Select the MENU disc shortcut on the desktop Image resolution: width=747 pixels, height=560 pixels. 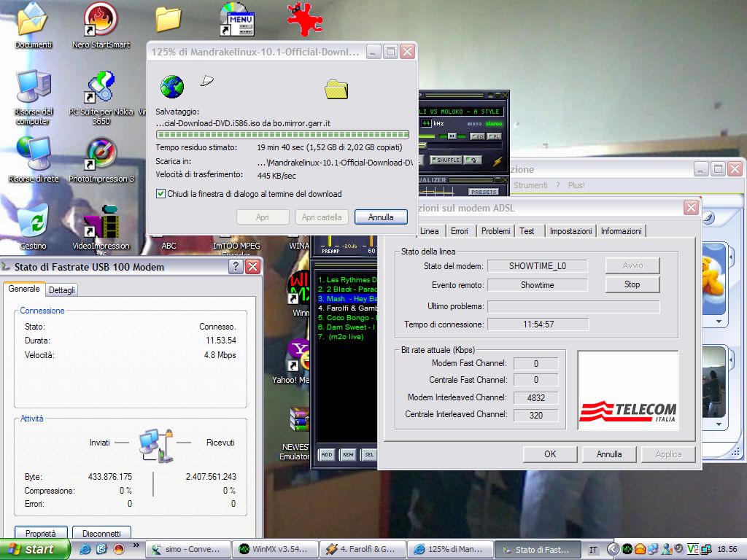(237, 19)
